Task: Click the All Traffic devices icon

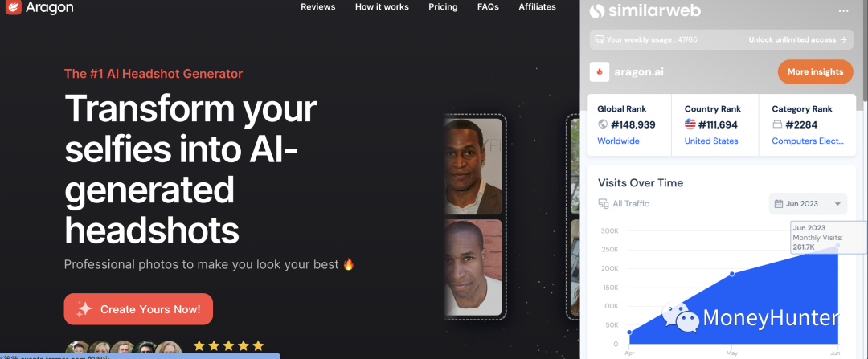Action: click(604, 204)
